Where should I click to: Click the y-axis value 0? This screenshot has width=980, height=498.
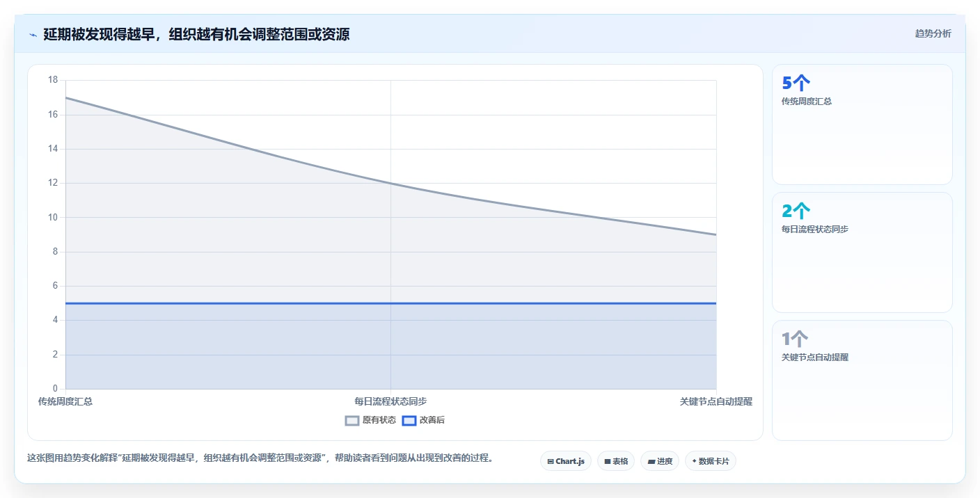click(x=56, y=389)
